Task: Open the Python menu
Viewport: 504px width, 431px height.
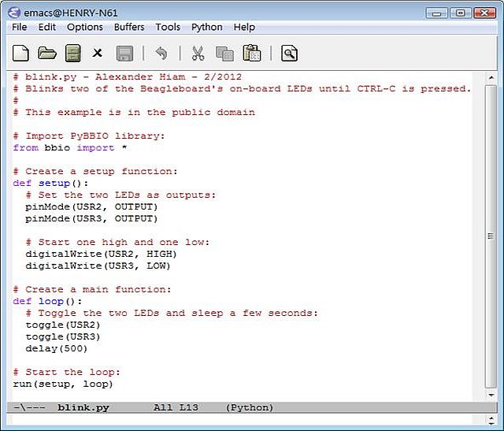Action: tap(206, 27)
